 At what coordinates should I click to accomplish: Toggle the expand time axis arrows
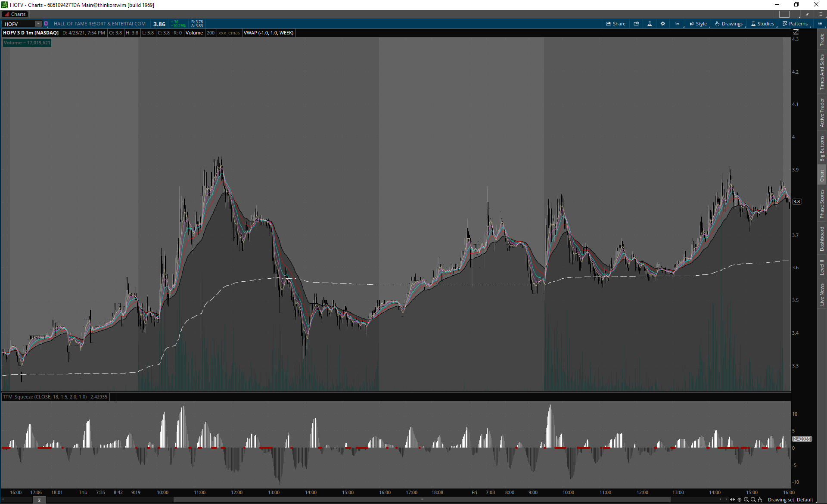click(x=732, y=500)
